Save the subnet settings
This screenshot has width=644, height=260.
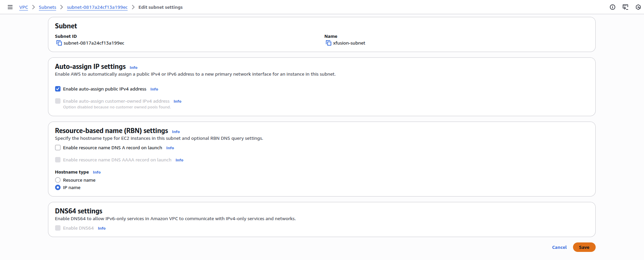click(x=584, y=247)
